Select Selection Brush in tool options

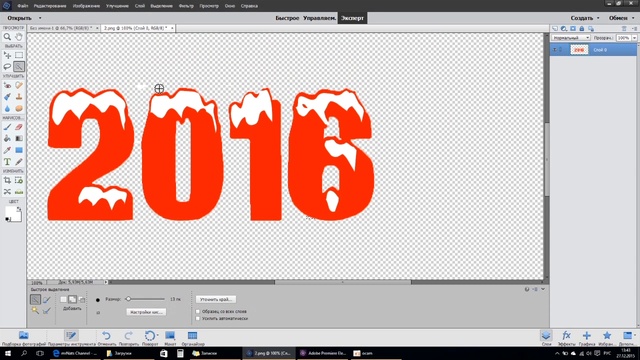pyautogui.click(x=47, y=300)
